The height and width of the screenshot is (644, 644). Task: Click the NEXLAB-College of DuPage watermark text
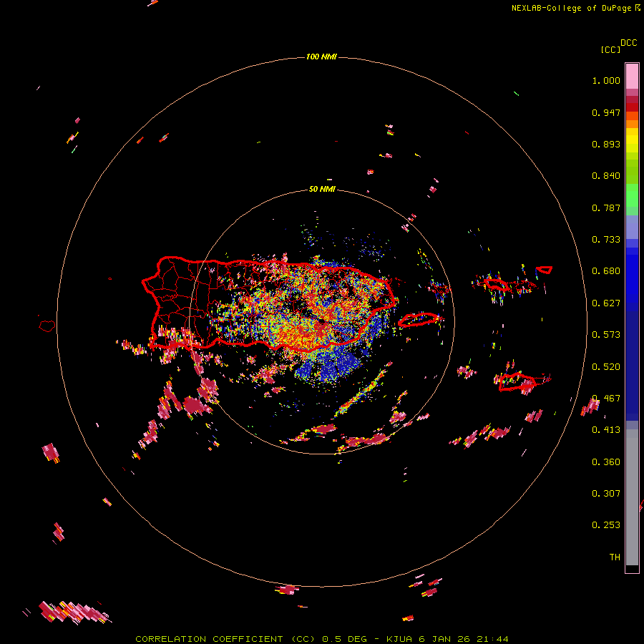pos(571,8)
